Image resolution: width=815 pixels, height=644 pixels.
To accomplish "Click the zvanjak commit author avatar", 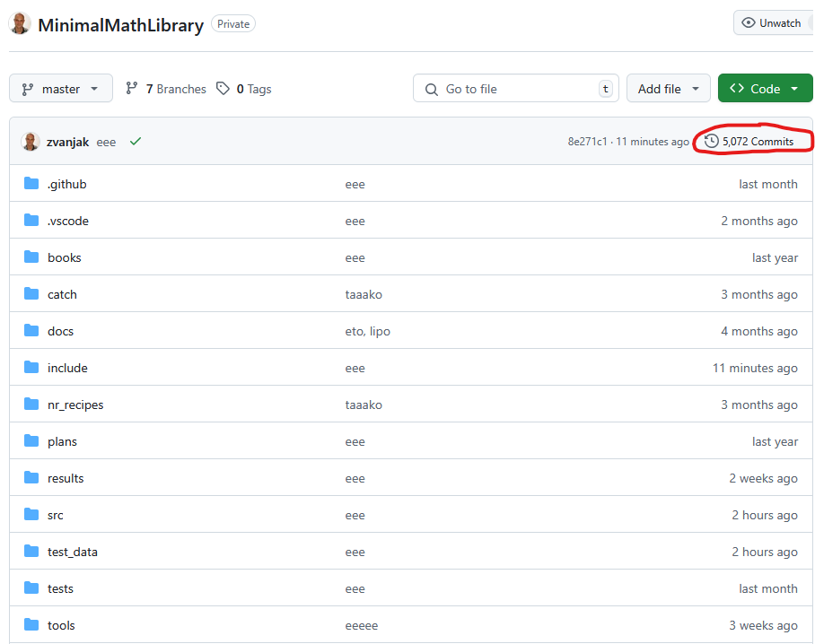I will click(31, 142).
